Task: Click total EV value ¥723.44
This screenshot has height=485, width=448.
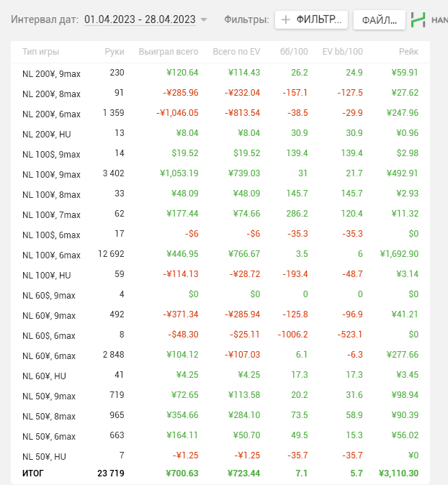Action: pyautogui.click(x=243, y=473)
